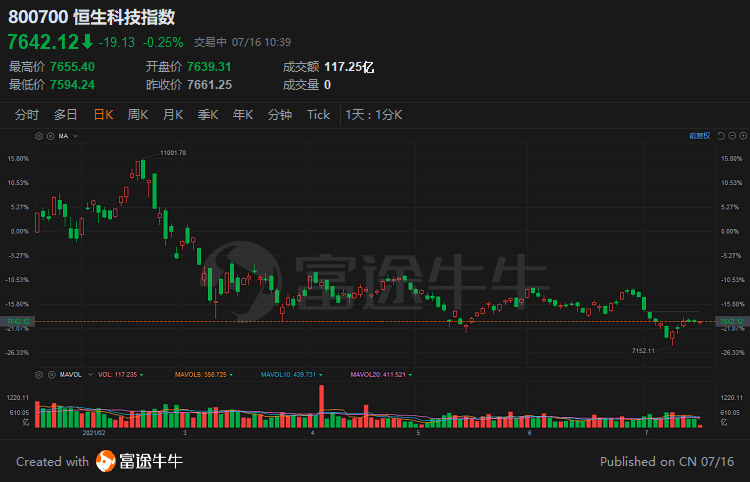Select the 日K daily candlestick tab
750x482 pixels.
pos(103,115)
